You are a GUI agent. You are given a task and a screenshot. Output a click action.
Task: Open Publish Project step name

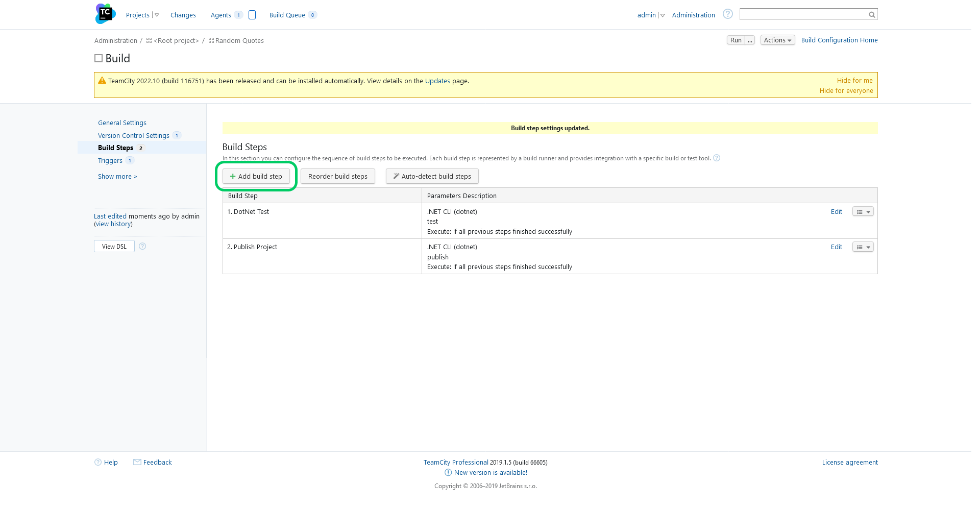coord(255,247)
